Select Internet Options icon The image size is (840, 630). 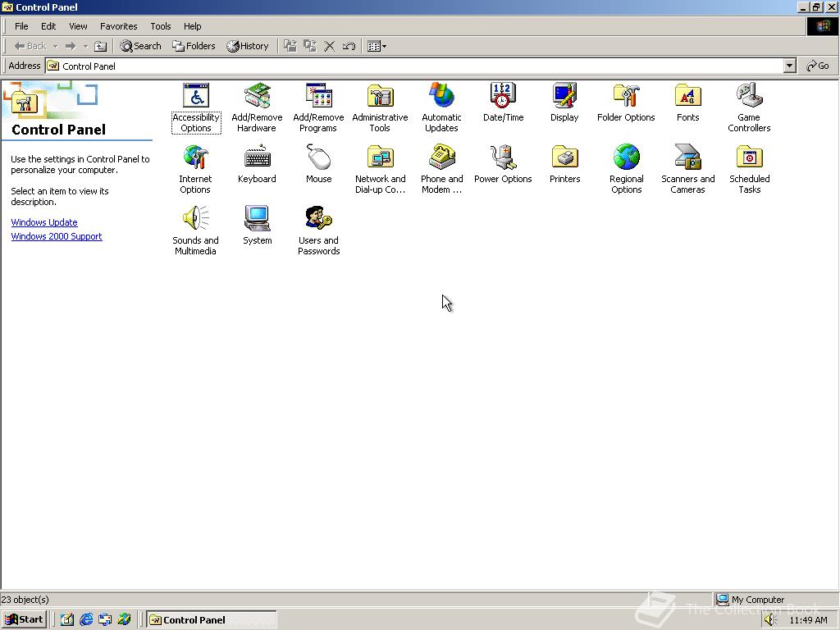point(195,169)
